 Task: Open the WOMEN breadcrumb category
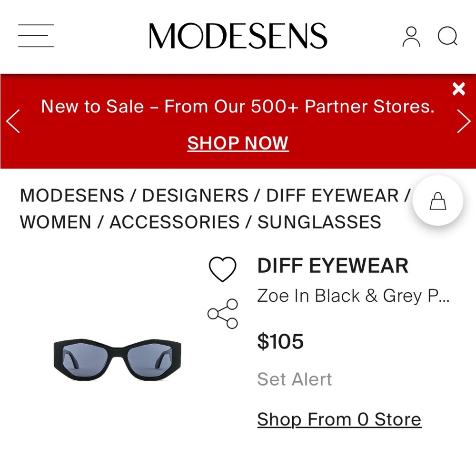57,222
